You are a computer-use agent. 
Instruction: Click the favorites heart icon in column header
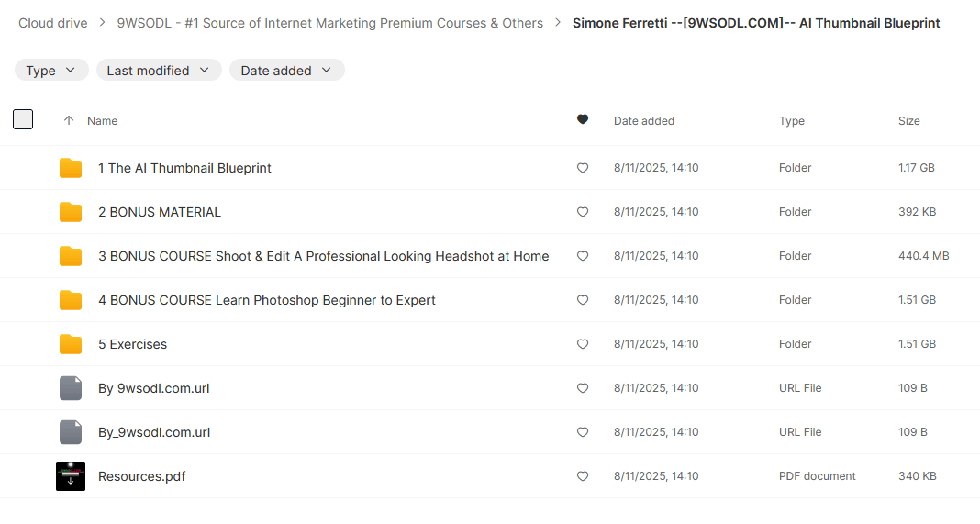pyautogui.click(x=582, y=120)
